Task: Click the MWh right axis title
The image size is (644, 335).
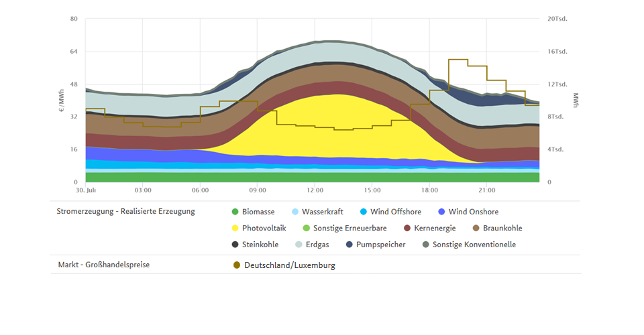Action: coord(576,100)
